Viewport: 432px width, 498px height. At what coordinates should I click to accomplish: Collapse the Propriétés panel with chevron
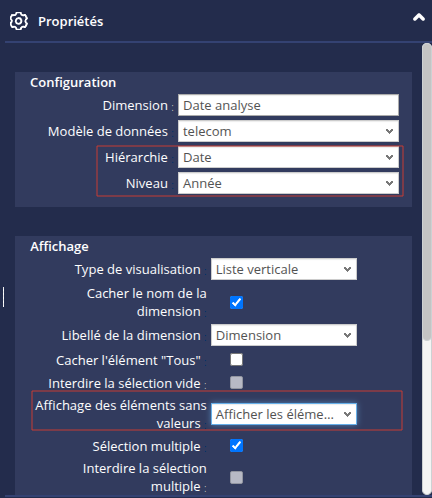(419, 17)
